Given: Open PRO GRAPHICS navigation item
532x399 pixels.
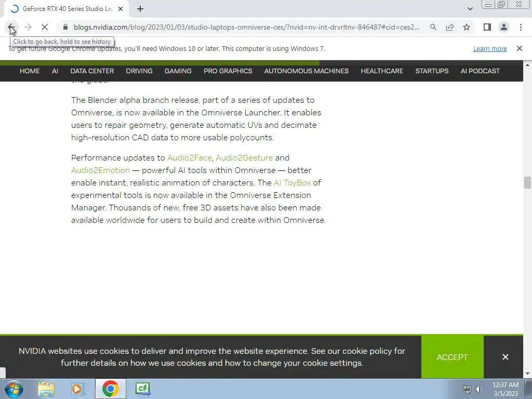Looking at the screenshot, I should (x=228, y=71).
